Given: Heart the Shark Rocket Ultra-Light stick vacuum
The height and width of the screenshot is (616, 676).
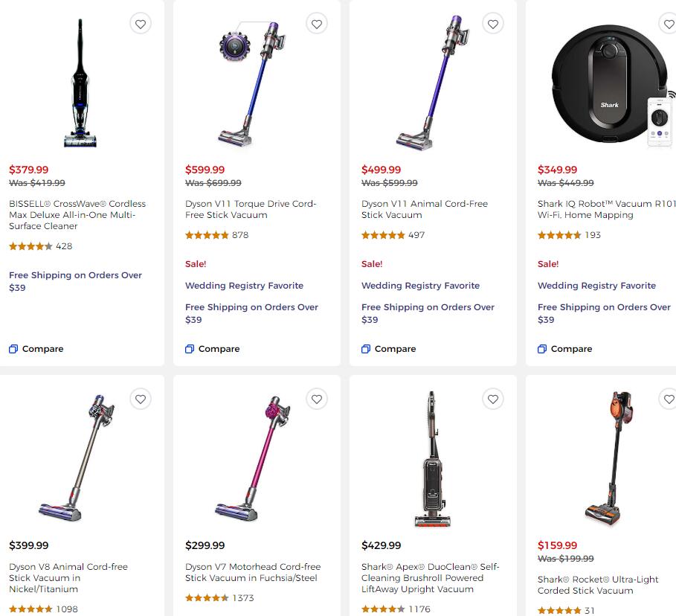Looking at the screenshot, I should pyautogui.click(x=669, y=400).
